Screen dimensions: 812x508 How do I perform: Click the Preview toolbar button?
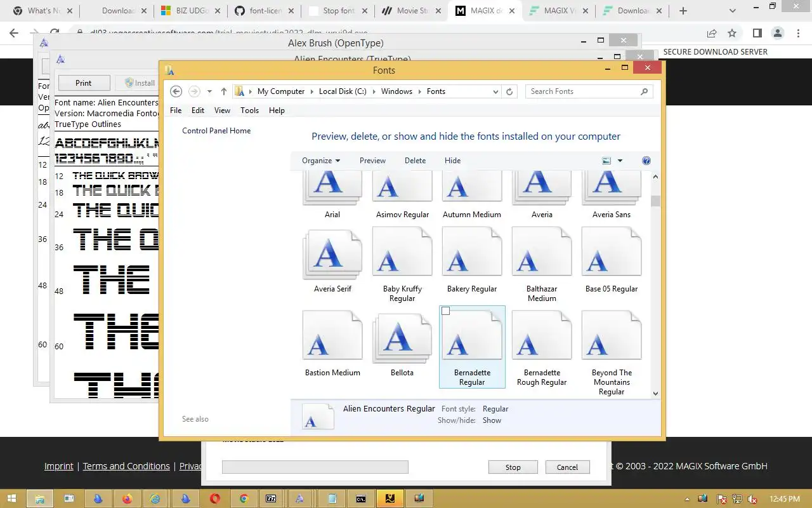pos(372,161)
